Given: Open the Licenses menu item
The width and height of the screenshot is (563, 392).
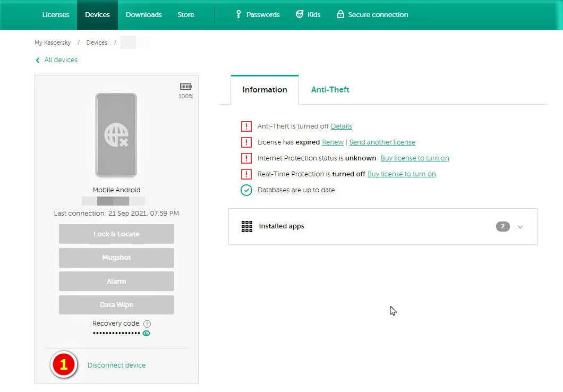Looking at the screenshot, I should click(56, 15).
